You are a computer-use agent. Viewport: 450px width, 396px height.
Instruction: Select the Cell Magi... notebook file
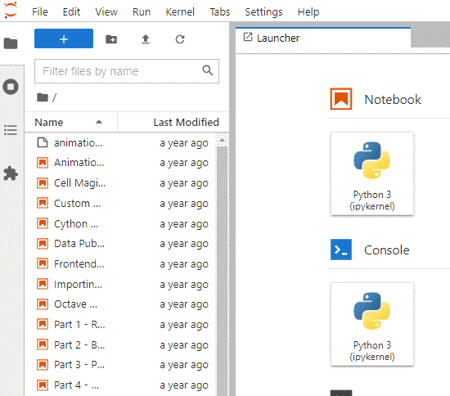pyautogui.click(x=123, y=183)
